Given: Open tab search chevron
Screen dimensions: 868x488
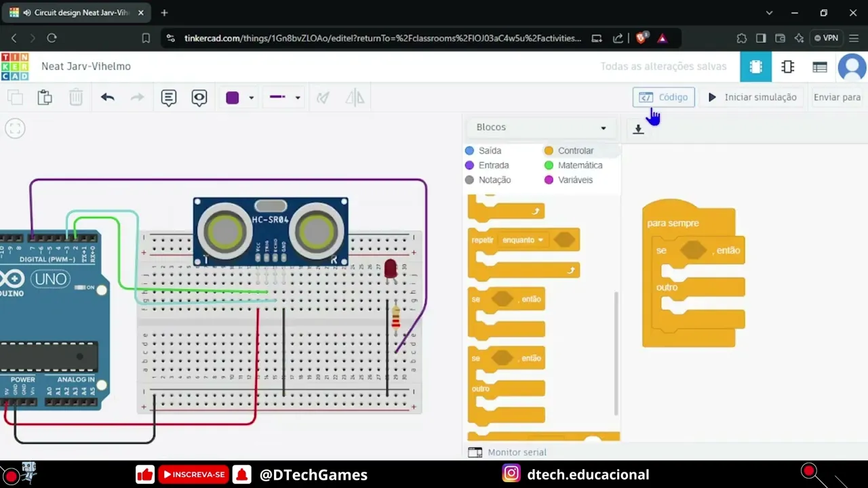Looking at the screenshot, I should click(x=769, y=13).
